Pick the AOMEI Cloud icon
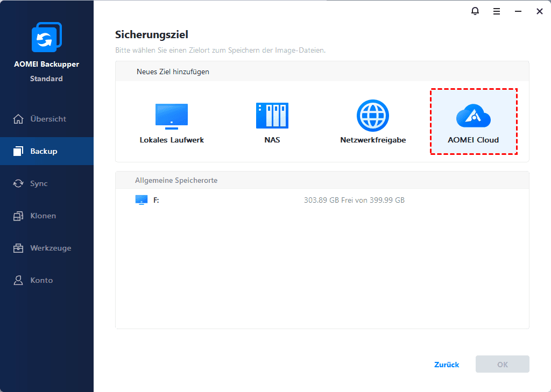551x392 pixels. coord(474,116)
